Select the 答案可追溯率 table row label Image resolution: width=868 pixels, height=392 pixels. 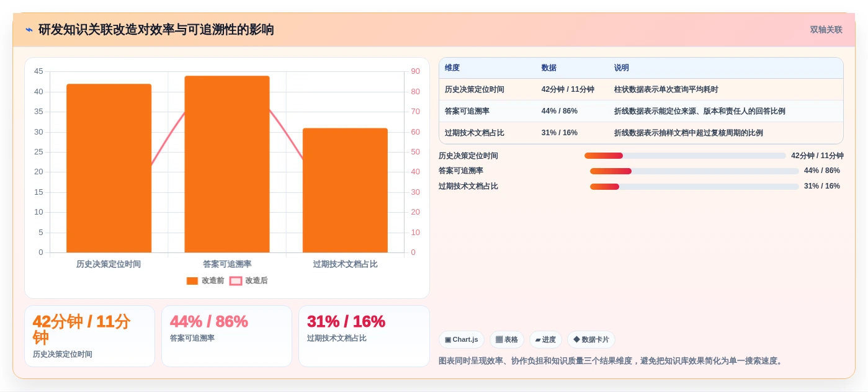[x=467, y=111]
